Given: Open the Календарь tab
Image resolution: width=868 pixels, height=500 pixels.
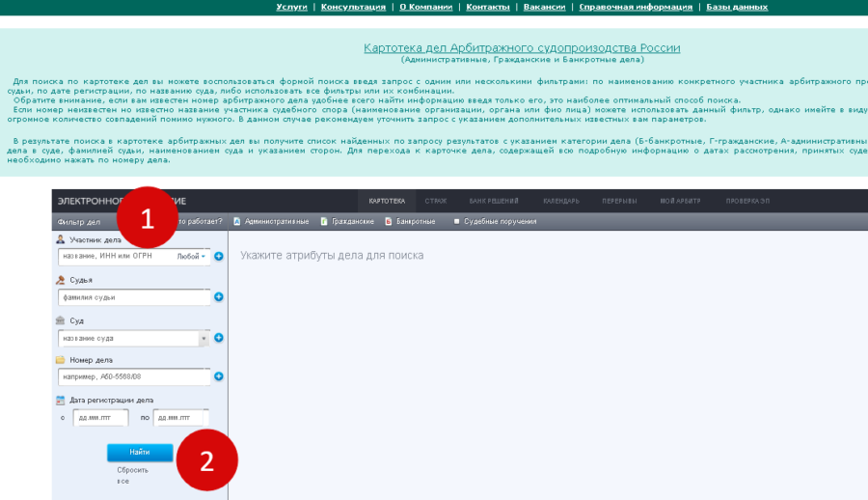Looking at the screenshot, I should pos(560,201).
